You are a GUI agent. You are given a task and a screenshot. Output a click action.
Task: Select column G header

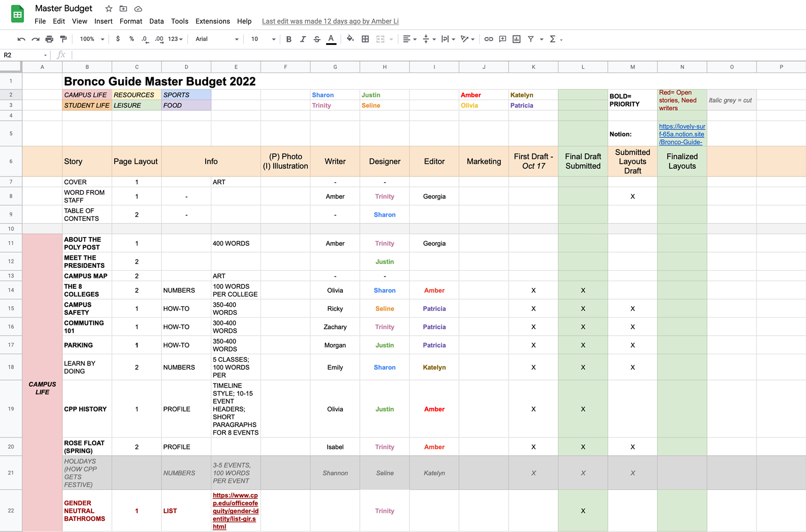[335, 67]
